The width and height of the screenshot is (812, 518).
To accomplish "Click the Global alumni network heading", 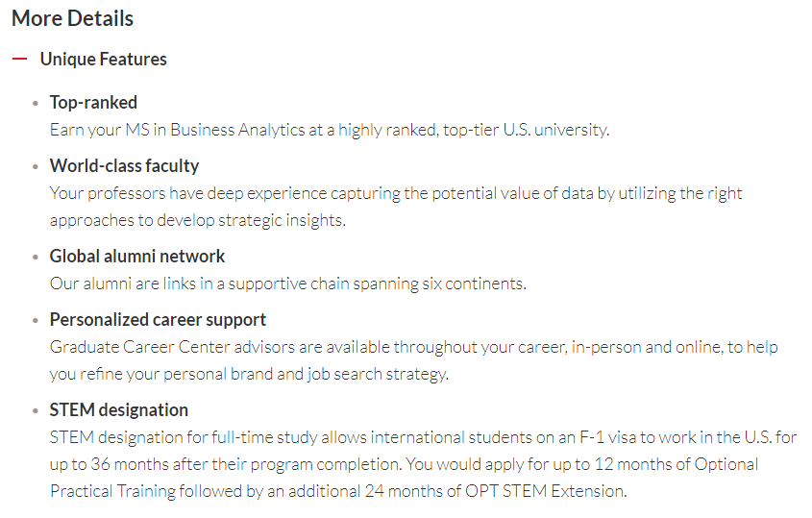I will [137, 256].
